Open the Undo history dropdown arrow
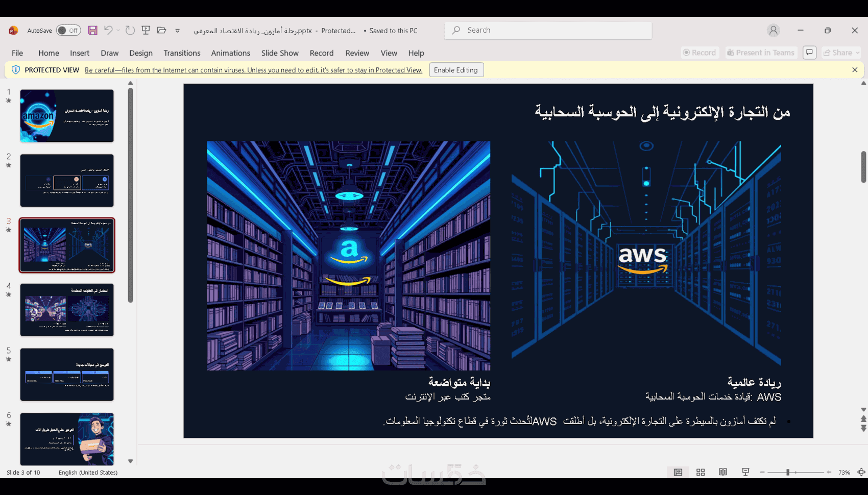The height and width of the screenshot is (495, 868). pos(118,31)
